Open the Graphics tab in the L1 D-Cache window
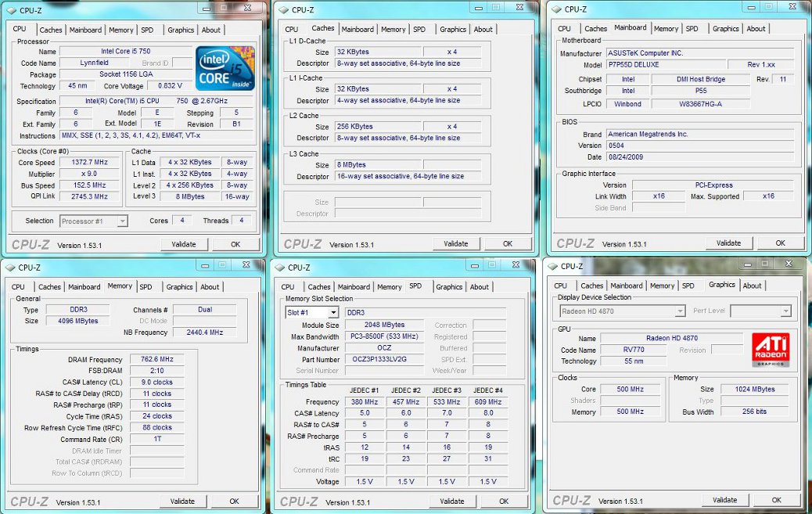The width and height of the screenshot is (812, 514). pos(452,30)
